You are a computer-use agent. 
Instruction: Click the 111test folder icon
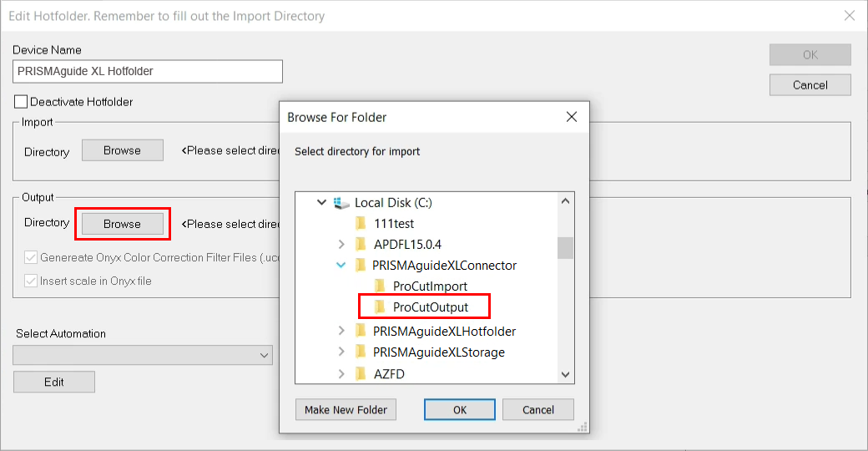coord(361,223)
